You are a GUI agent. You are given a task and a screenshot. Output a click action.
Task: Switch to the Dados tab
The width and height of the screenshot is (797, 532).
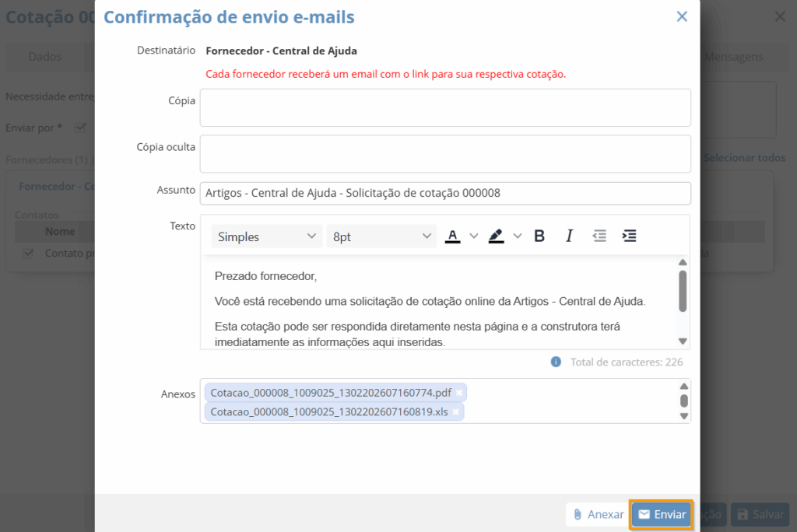[x=44, y=57]
